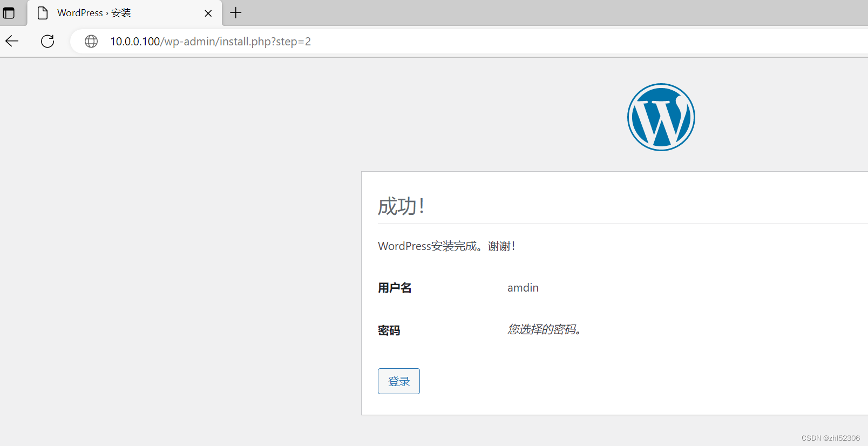Click the WordPress logo
Image resolution: width=868 pixels, height=446 pixels.
pos(661,117)
